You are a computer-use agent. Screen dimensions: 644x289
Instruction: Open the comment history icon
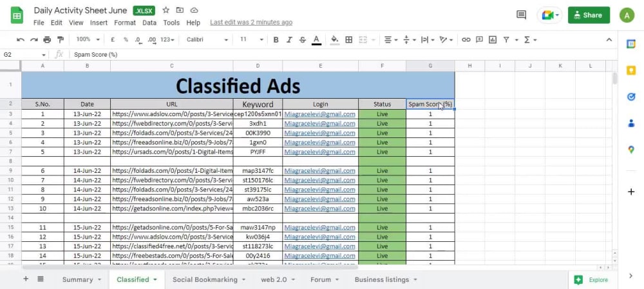(x=521, y=15)
